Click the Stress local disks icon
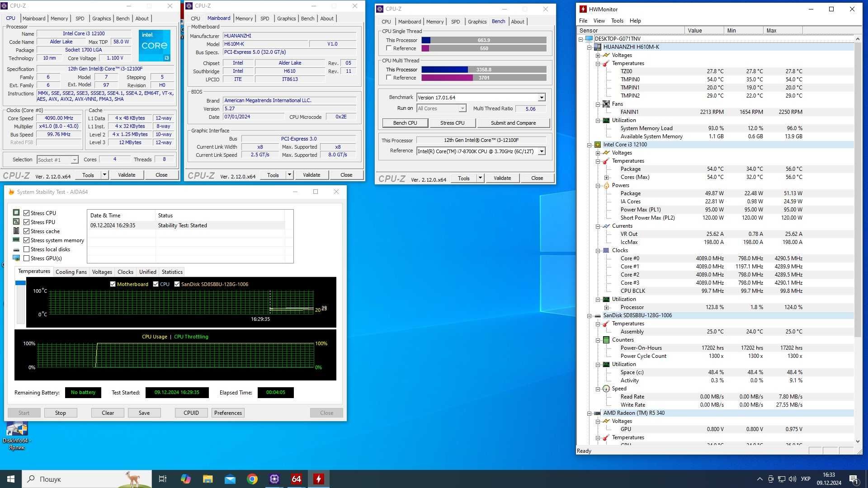The image size is (868, 488). point(16,249)
